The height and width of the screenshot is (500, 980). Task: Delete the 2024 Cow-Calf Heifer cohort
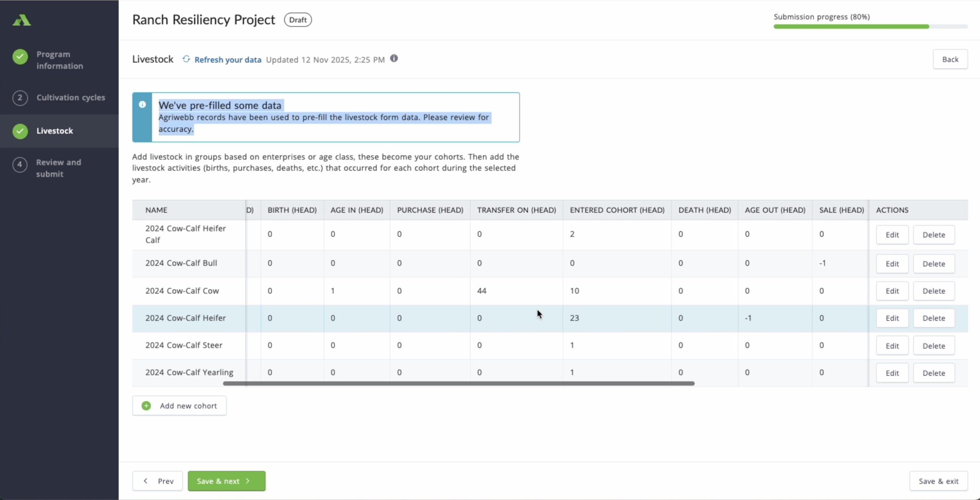click(x=934, y=318)
